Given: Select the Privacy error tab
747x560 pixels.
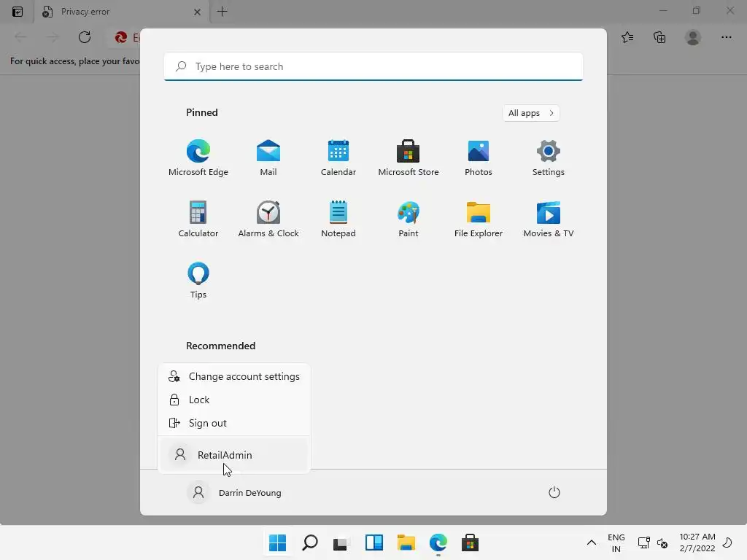Looking at the screenshot, I should (x=120, y=12).
